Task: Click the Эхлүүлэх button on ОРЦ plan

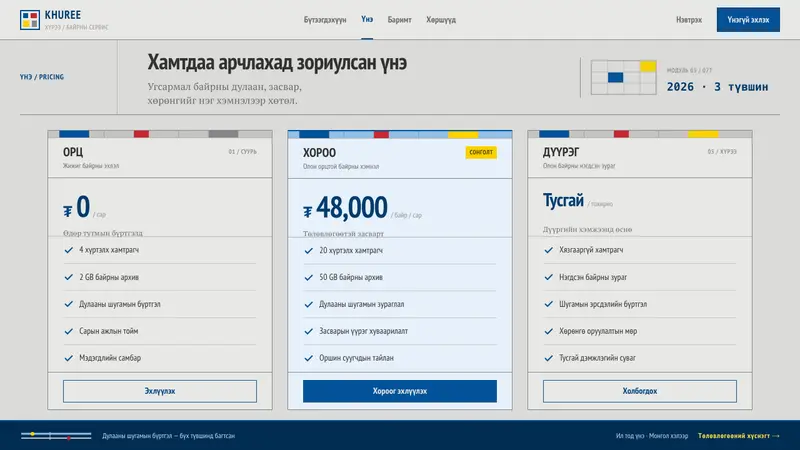Action: pyautogui.click(x=160, y=391)
